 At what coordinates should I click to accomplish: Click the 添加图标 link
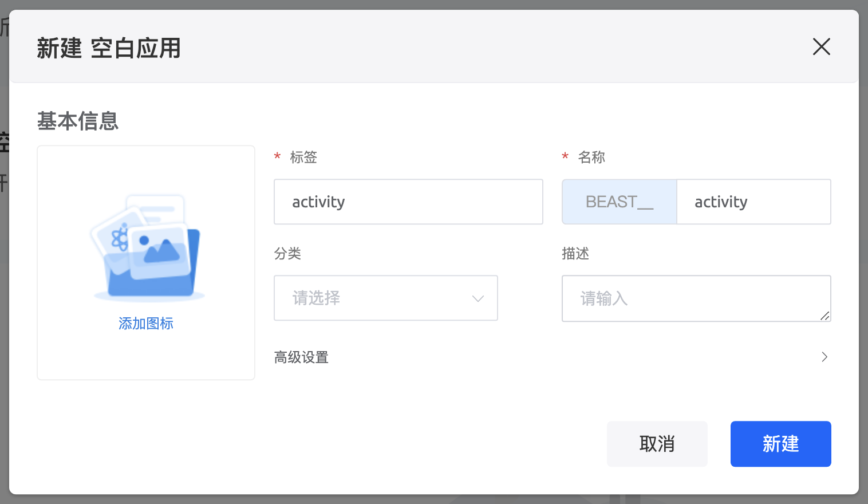point(146,324)
